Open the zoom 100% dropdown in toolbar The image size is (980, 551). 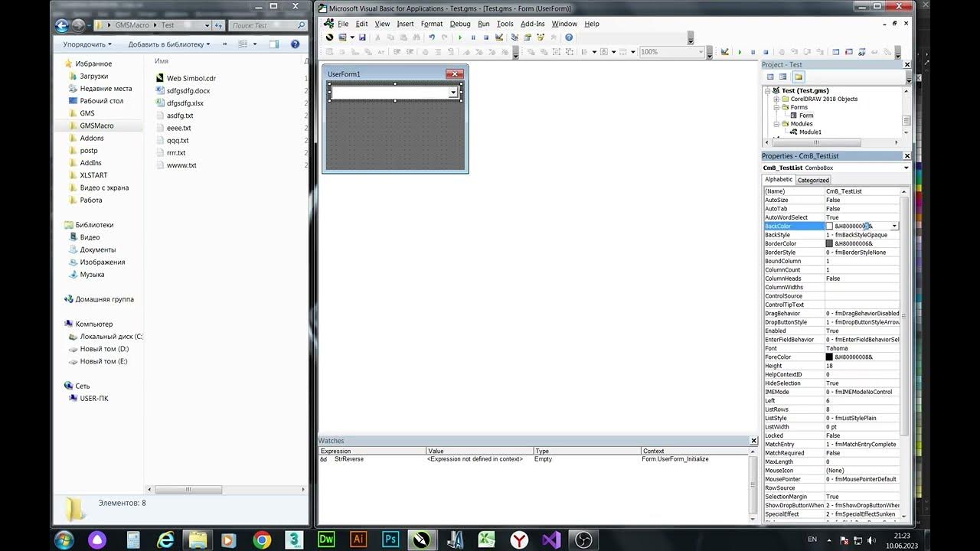pyautogui.click(x=701, y=52)
